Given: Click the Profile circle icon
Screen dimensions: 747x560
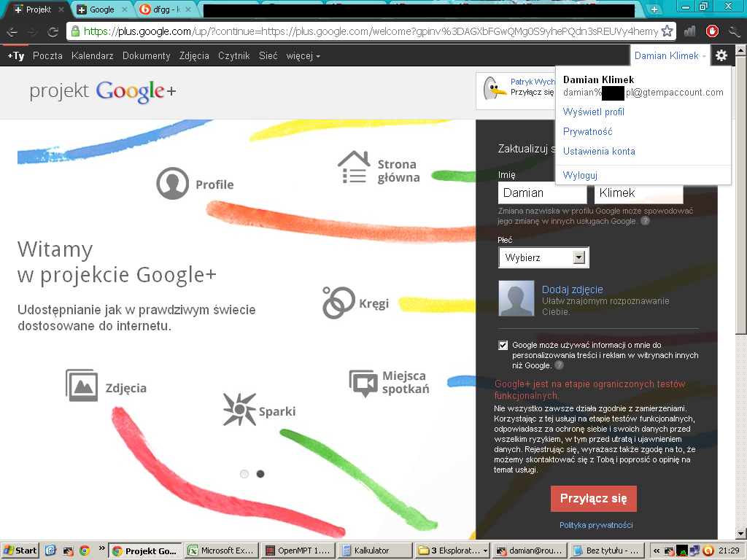Looking at the screenshot, I should pyautogui.click(x=172, y=184).
